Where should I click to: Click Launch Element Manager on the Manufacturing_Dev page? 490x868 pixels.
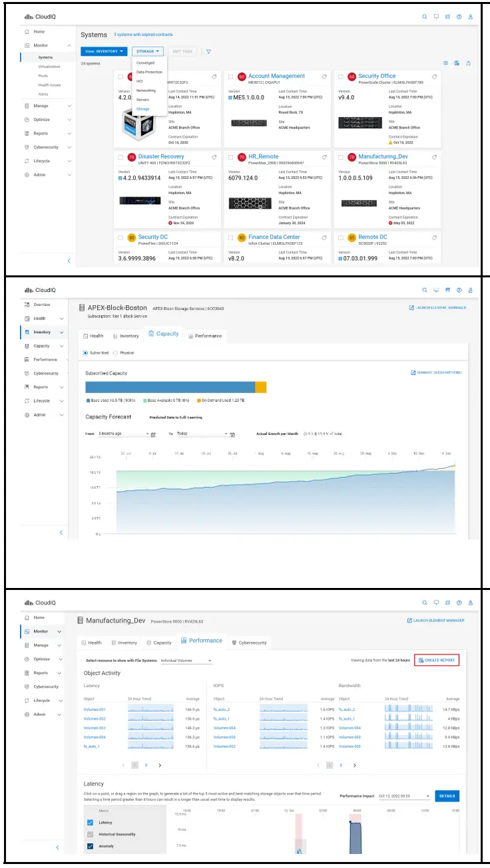click(437, 621)
